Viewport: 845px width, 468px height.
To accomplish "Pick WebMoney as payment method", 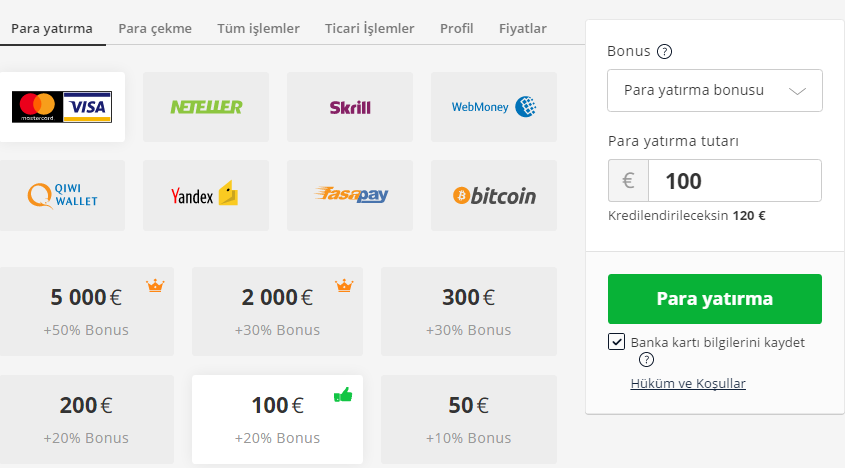I will [494, 106].
